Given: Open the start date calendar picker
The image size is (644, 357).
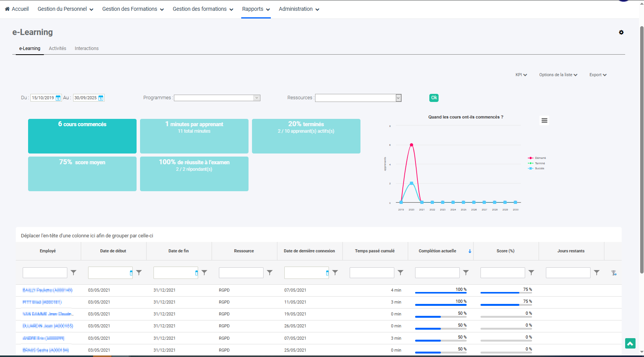Looking at the screenshot, I should pos(58,98).
